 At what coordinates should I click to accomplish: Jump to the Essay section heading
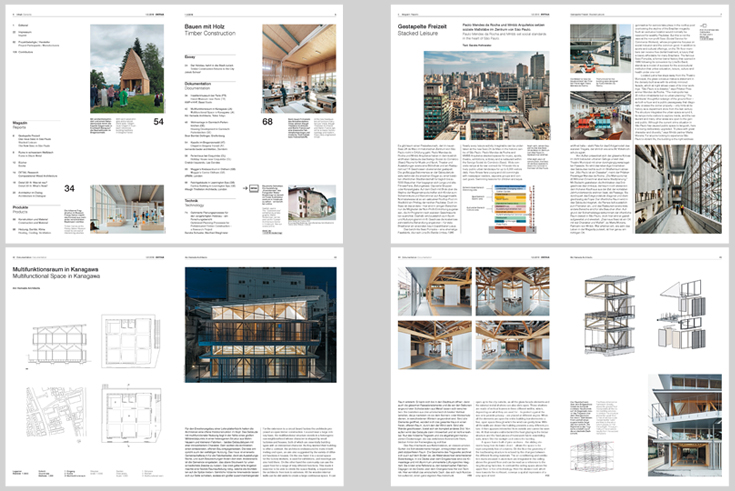coord(186,57)
